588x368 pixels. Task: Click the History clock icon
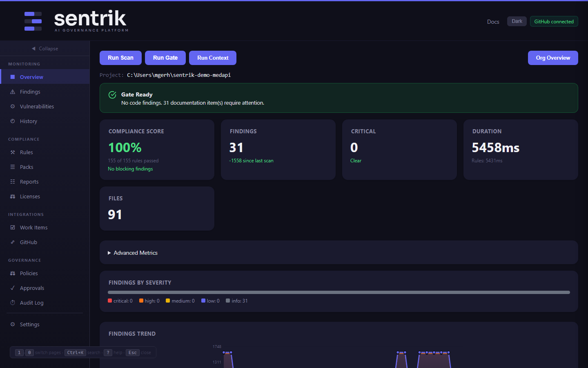[13, 121]
